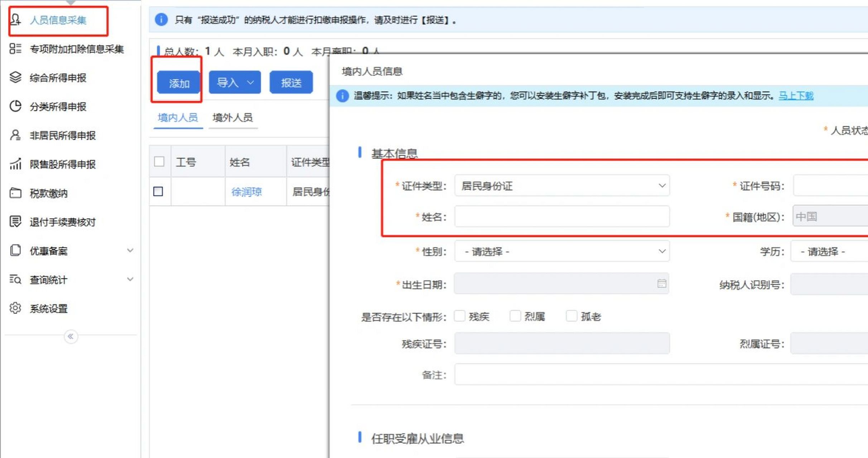Switch to 境内人员 tab

coord(178,117)
